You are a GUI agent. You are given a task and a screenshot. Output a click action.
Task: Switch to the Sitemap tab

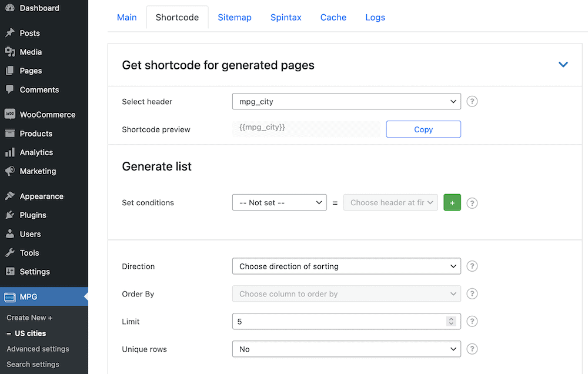tap(234, 17)
